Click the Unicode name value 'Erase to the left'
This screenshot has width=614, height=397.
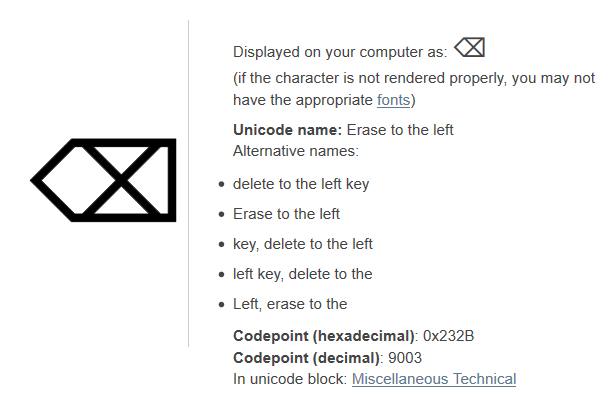coord(400,130)
